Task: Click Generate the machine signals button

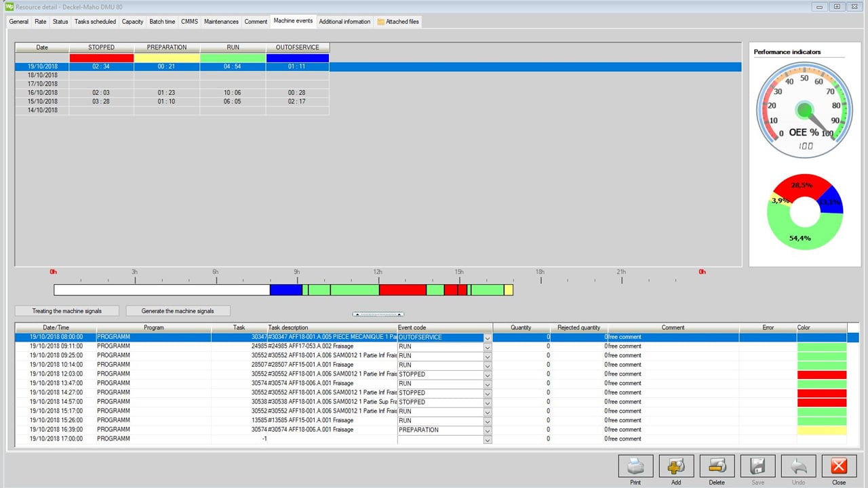Action: point(178,311)
